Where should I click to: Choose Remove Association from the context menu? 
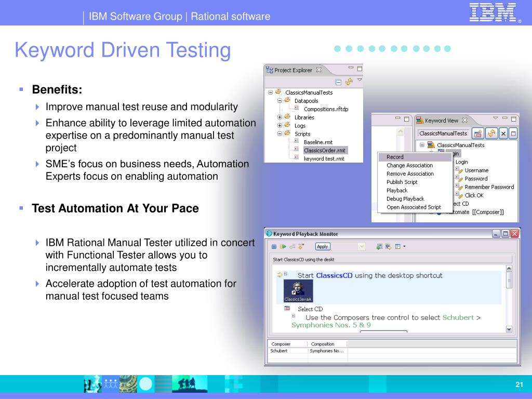tap(415, 174)
